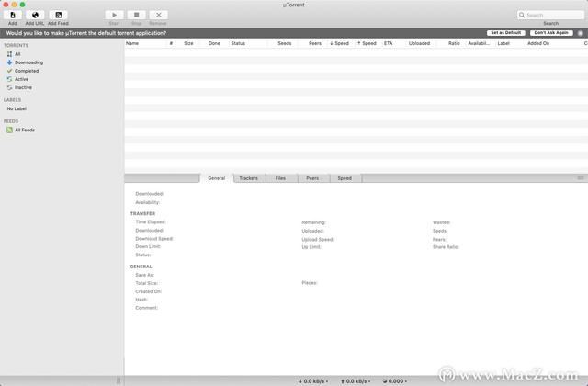This screenshot has height=386, width=588.
Task: Sort by the Availability column header
Action: (481, 43)
